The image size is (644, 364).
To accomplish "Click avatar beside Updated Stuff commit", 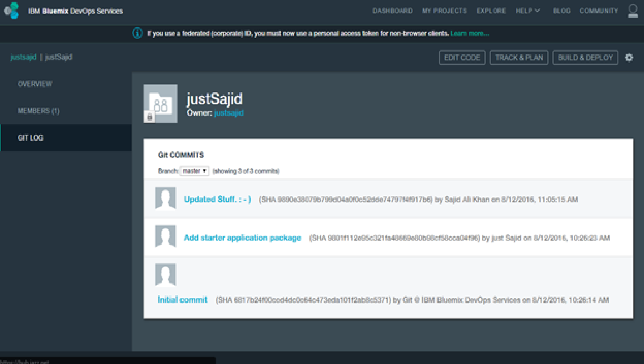I will click(165, 198).
